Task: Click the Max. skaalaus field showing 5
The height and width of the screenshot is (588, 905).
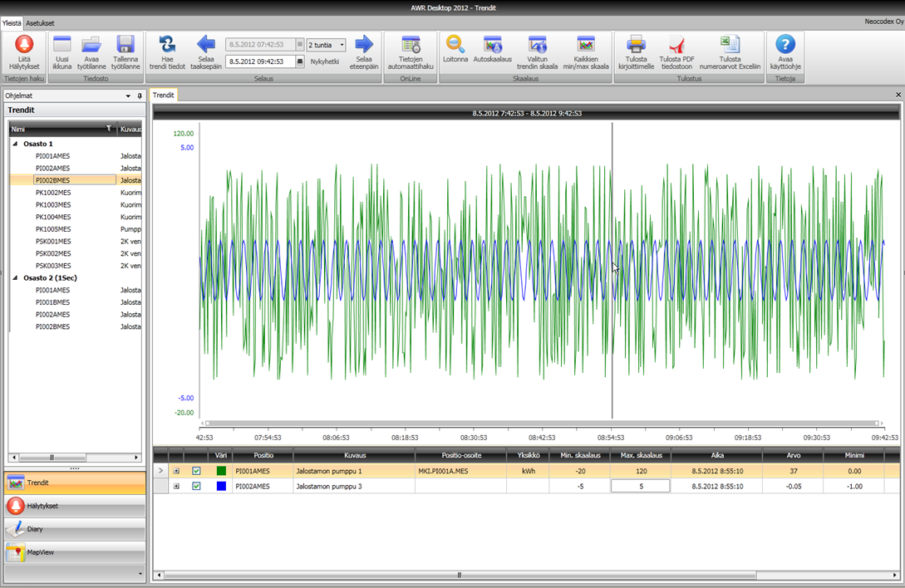Action: 640,486
